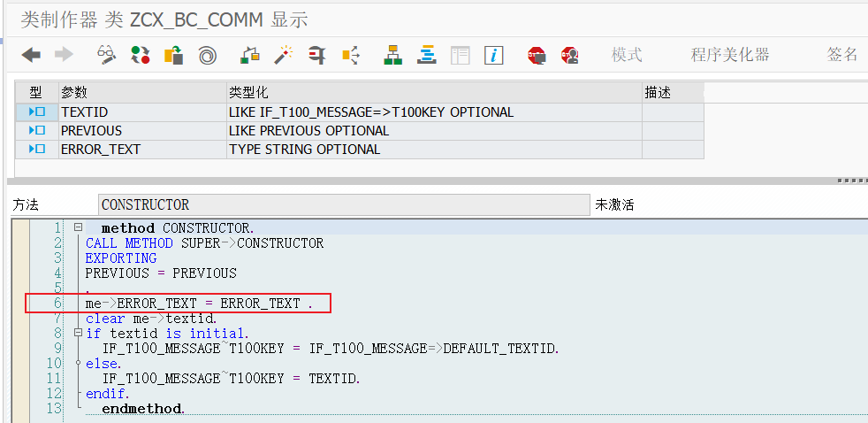868x423 pixels.
Task: Click the 签名 signature button
Action: (x=842, y=54)
